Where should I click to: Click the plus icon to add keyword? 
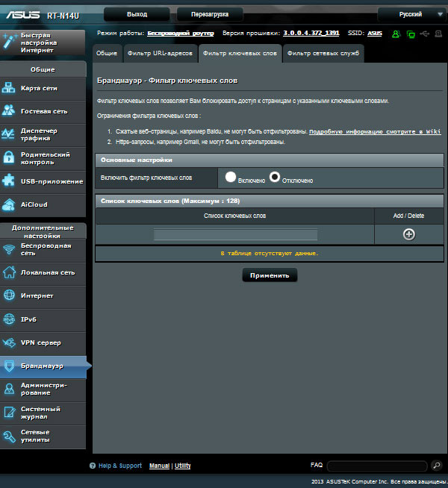coord(408,234)
